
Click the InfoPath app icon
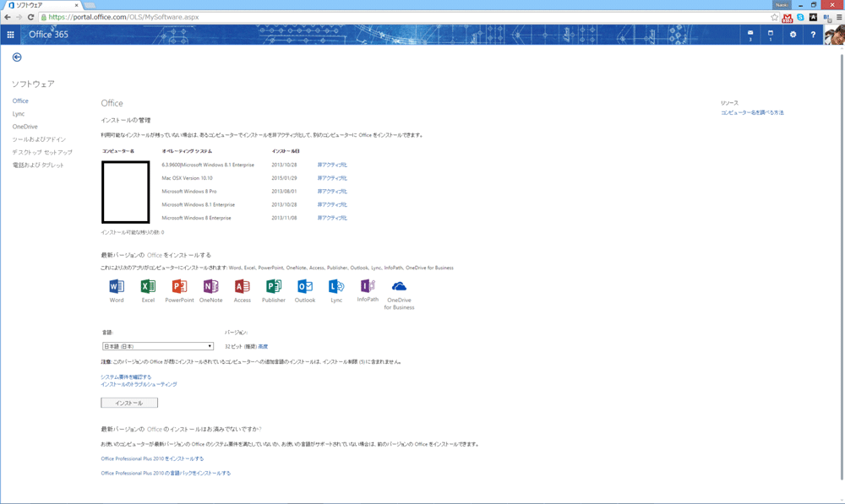coord(368,285)
